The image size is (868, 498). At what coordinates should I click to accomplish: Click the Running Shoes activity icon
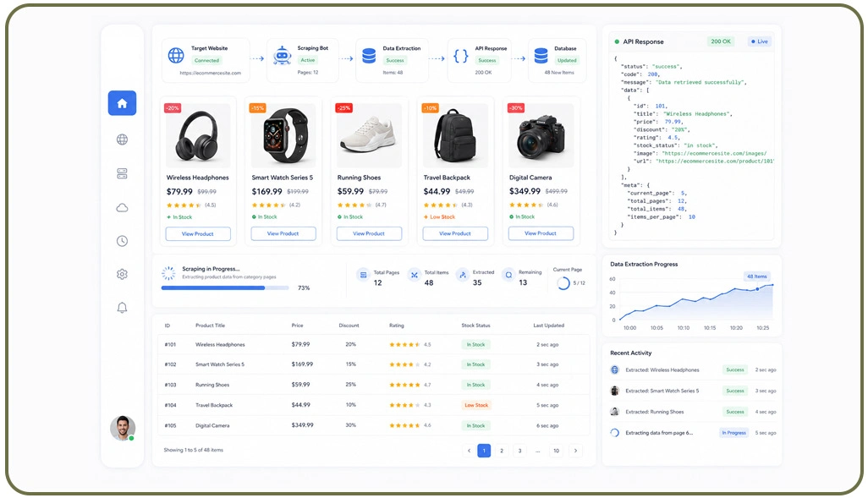(x=614, y=412)
